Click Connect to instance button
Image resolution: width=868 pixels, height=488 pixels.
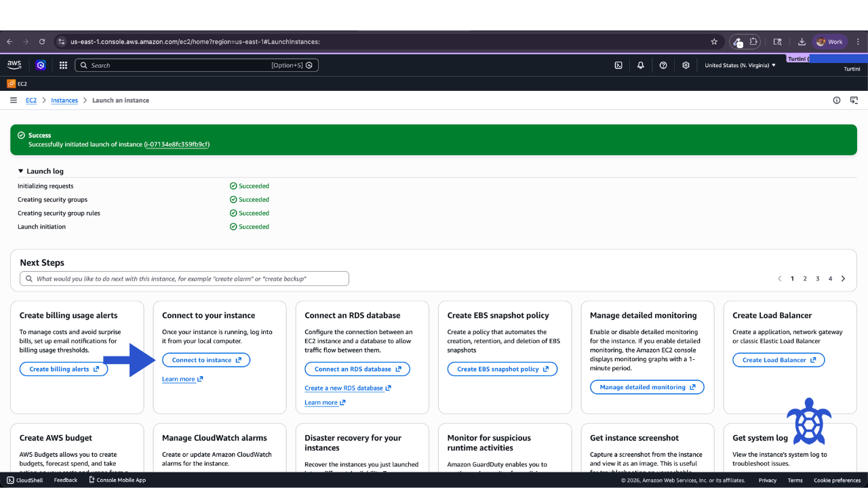coord(206,360)
